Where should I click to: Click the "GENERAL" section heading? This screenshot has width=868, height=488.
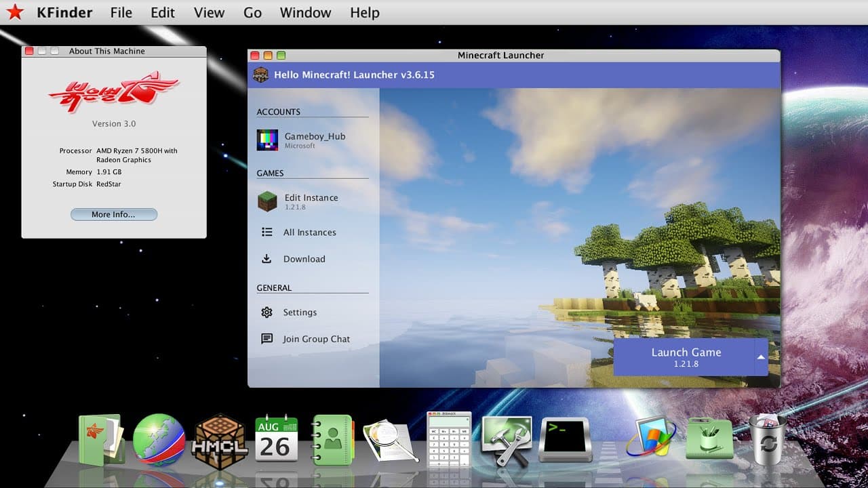click(274, 288)
